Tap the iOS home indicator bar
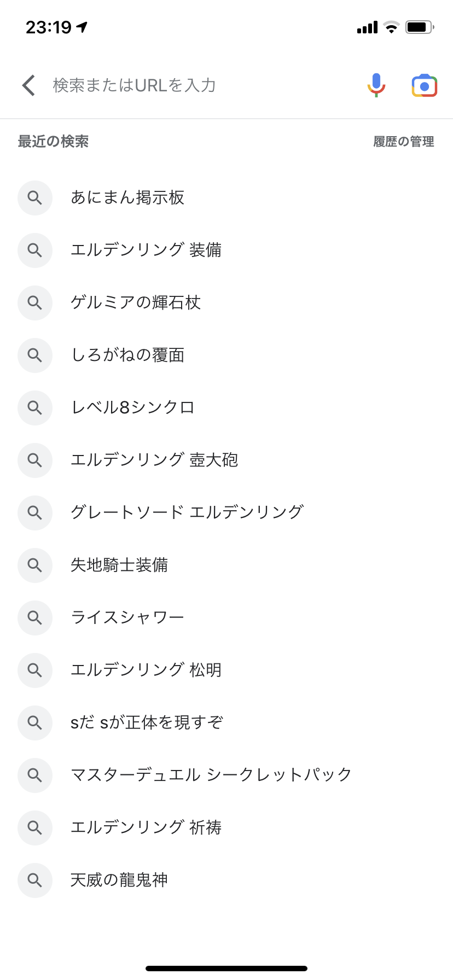This screenshot has height=980, width=453. point(226,969)
